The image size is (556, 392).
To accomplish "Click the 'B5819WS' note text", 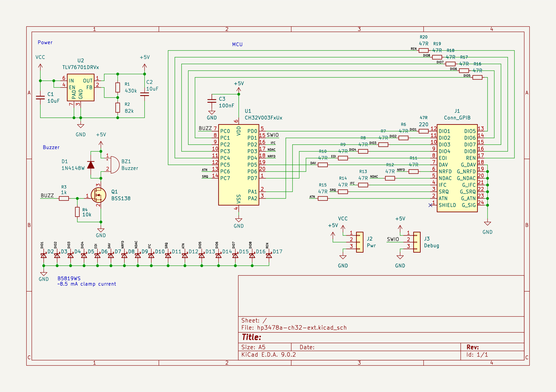I will [69, 278].
